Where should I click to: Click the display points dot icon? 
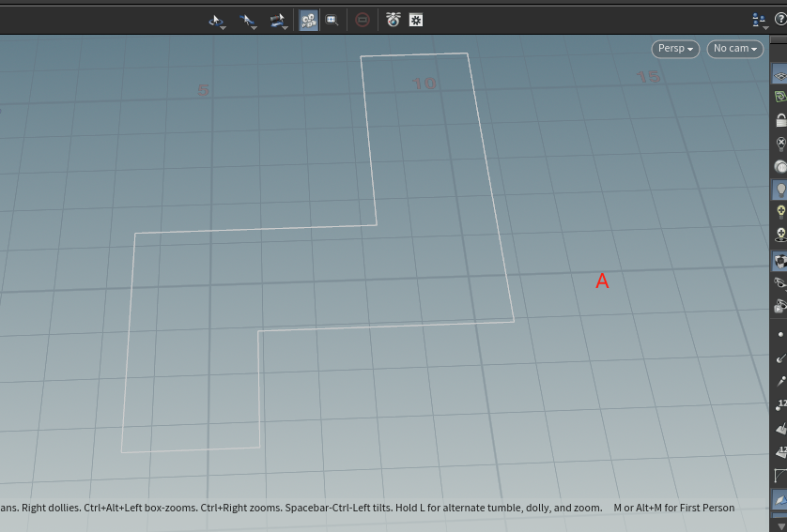pos(779,333)
